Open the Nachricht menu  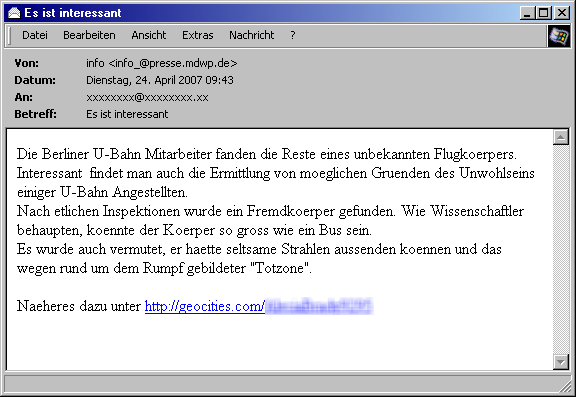(251, 35)
